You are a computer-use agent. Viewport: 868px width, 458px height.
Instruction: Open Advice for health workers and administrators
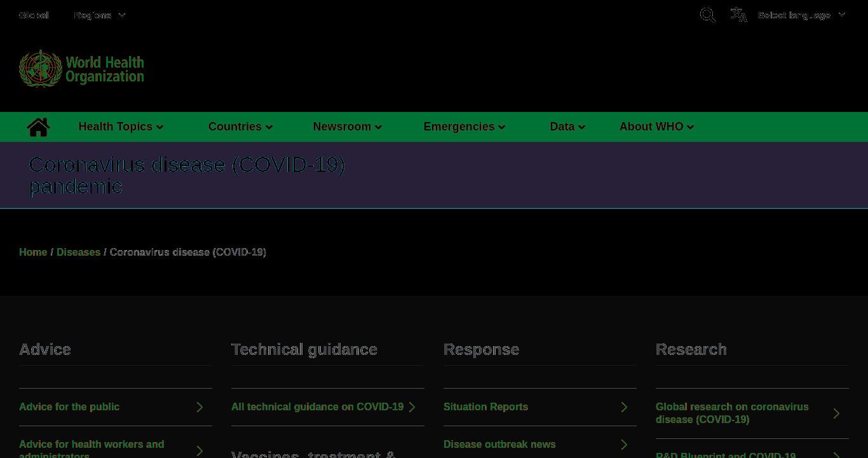[92, 448]
